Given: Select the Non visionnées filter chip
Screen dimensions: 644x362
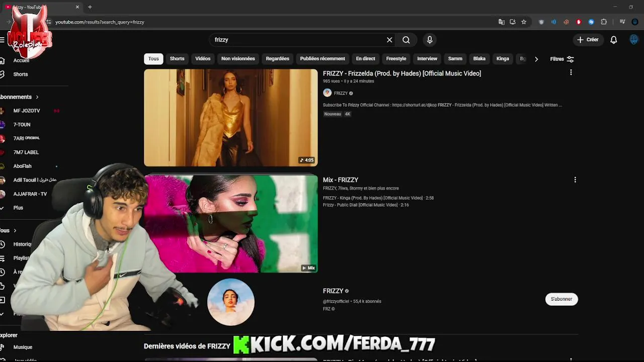Looking at the screenshot, I should (x=238, y=59).
